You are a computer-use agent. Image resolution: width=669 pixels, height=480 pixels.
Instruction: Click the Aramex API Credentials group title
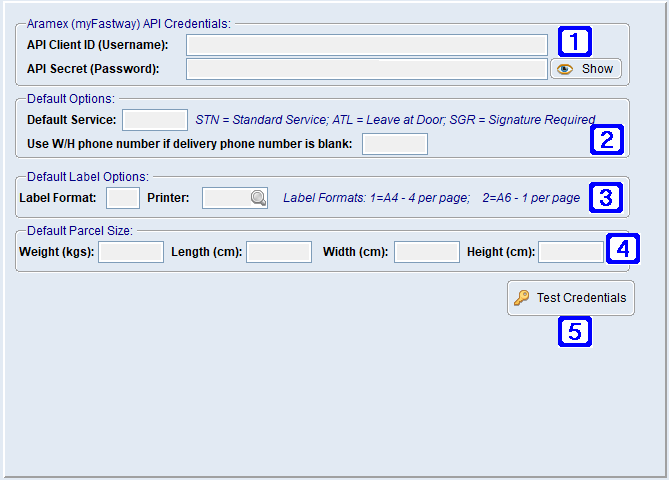(128, 24)
